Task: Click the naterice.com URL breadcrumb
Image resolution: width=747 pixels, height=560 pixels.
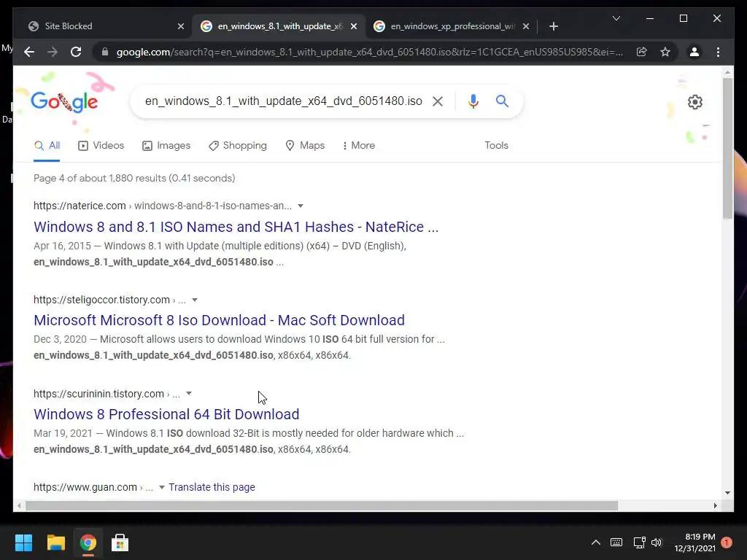Action: [163, 206]
